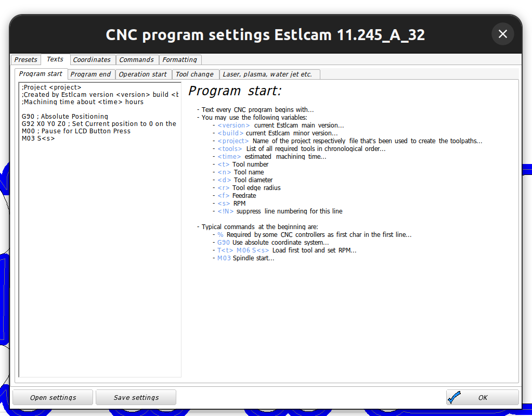The width and height of the screenshot is (532, 416).
Task: Select the Commands tab
Action: coord(136,59)
